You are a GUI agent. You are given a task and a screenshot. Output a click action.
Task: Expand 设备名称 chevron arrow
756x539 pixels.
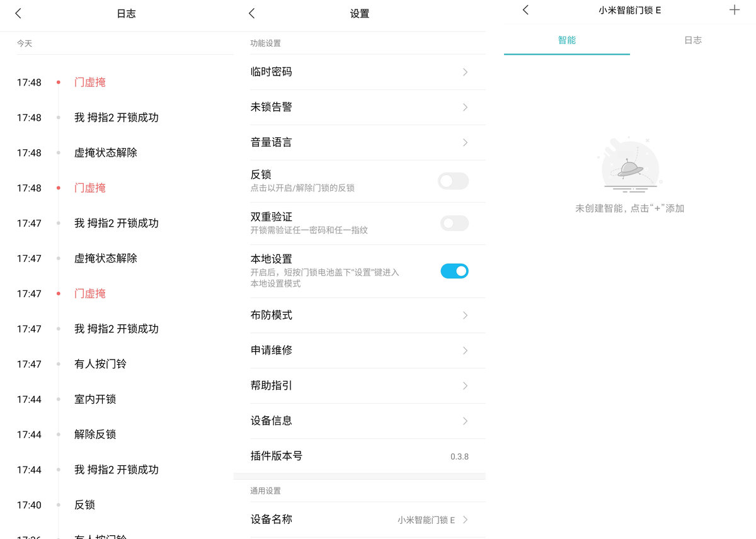(x=465, y=519)
